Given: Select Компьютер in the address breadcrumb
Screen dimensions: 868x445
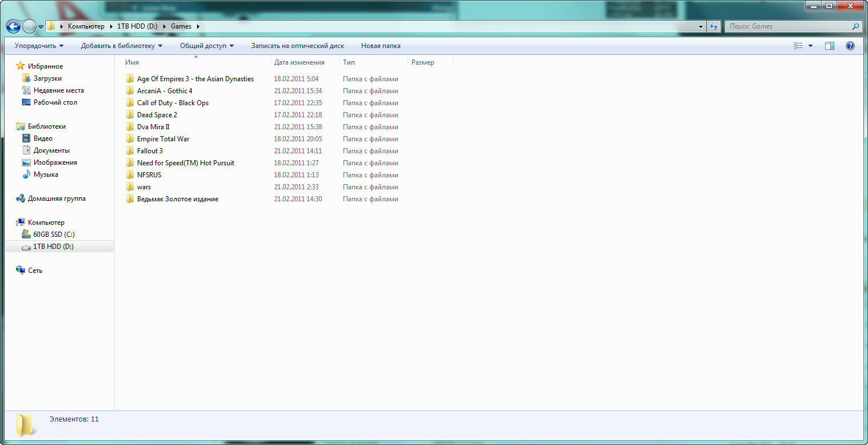Looking at the screenshot, I should [86, 26].
